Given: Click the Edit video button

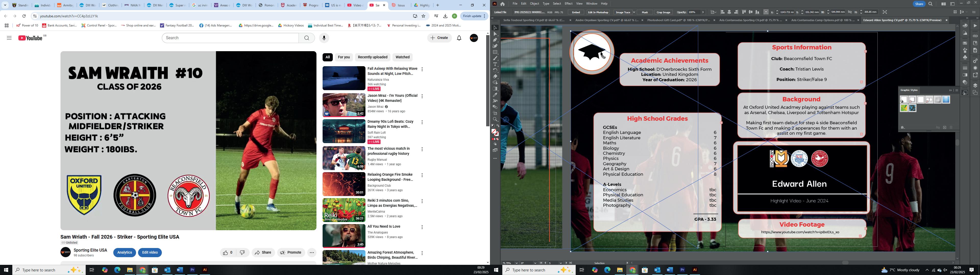Looking at the screenshot, I should click(x=150, y=253).
